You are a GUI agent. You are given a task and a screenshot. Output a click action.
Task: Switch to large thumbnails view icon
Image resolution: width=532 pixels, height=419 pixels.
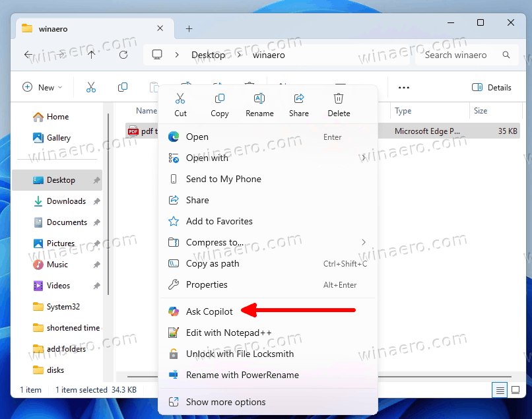515,390
